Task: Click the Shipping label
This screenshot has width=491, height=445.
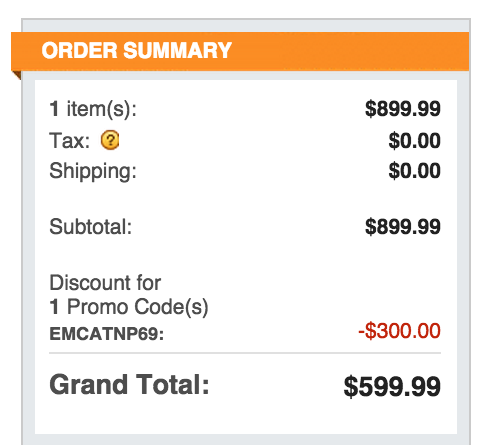Action: (93, 171)
